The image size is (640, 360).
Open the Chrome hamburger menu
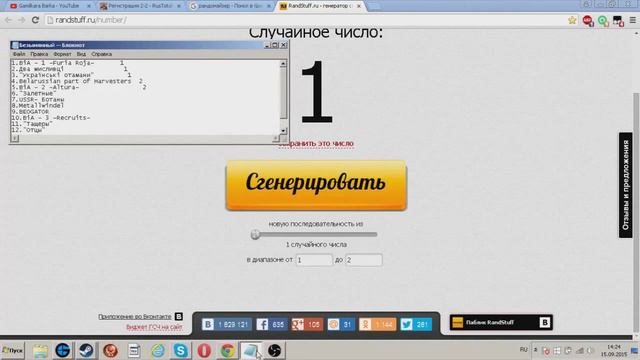coord(633,20)
